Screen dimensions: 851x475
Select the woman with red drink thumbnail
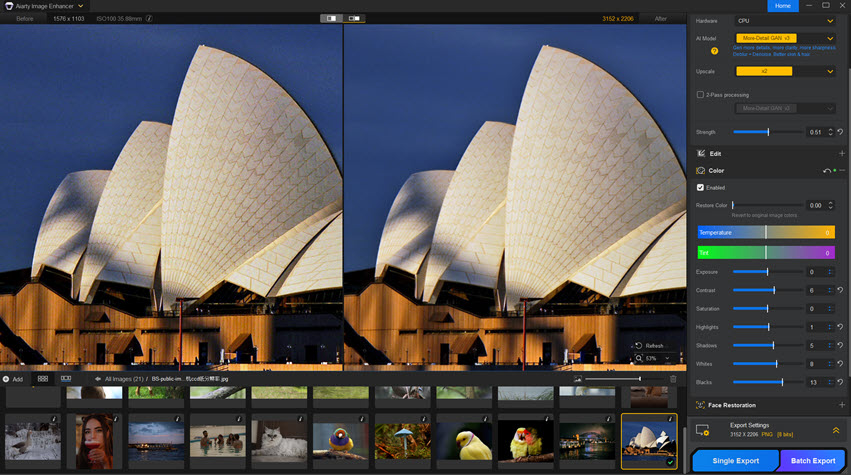tap(94, 441)
